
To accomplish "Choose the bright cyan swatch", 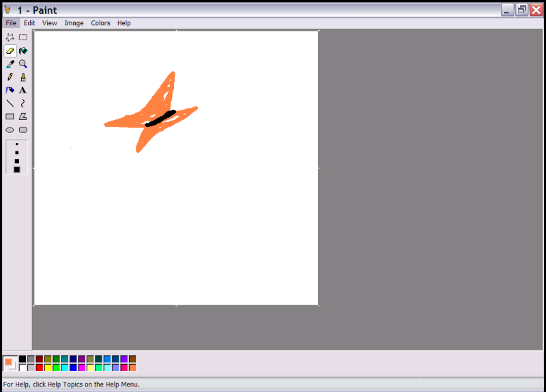I will (x=65, y=367).
